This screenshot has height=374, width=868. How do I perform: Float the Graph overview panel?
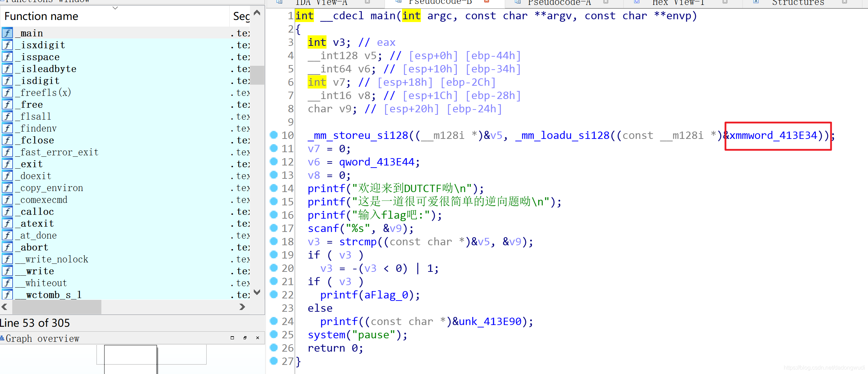pyautogui.click(x=245, y=338)
